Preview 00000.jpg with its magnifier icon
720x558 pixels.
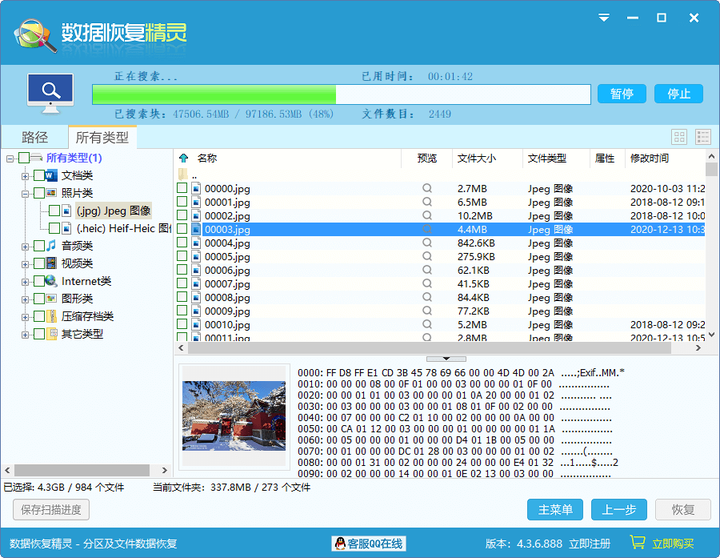point(427,188)
